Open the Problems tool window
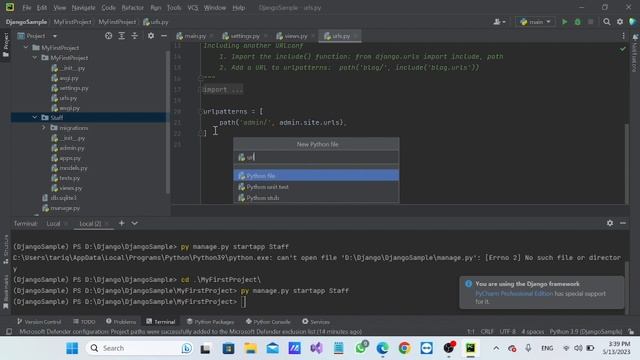640x360 pixels. coord(121,322)
